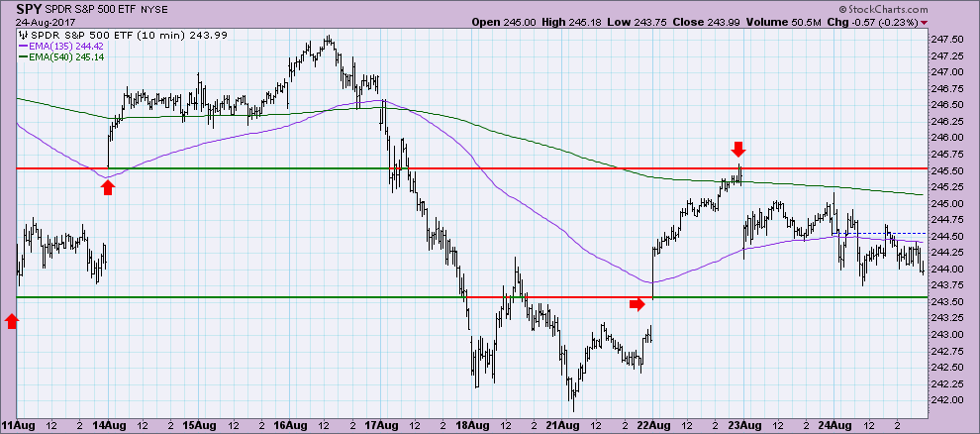The height and width of the screenshot is (434, 980).
Task: Click the Open 245.00 value in the header
Action: point(505,23)
